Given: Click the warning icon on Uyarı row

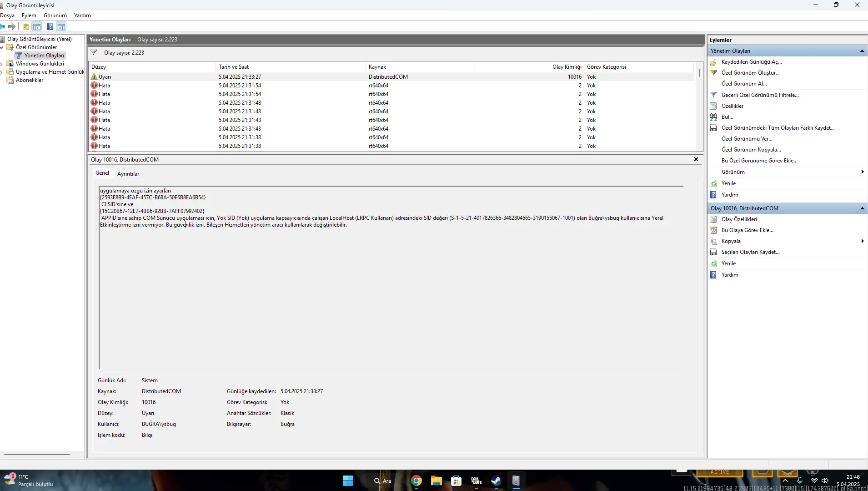Looking at the screenshot, I should (x=94, y=76).
